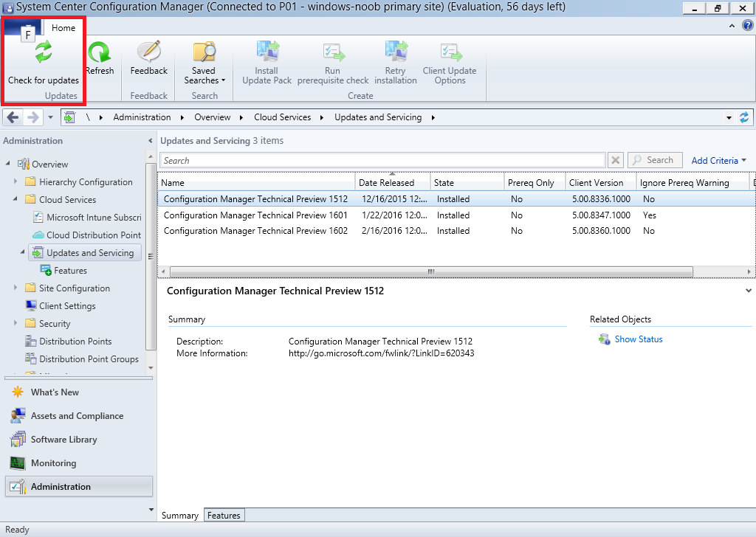Viewport: 756px width, 537px height.
Task: Click the blue help question mark icon
Action: click(747, 26)
